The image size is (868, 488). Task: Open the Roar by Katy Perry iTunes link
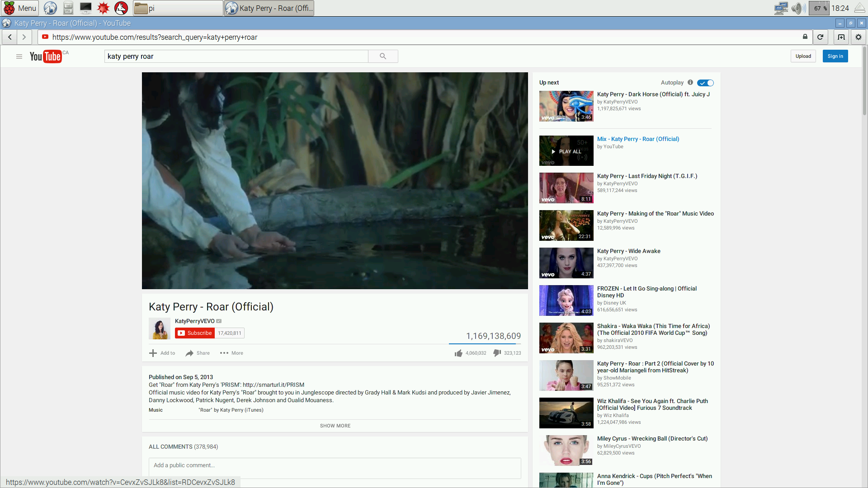231,410
